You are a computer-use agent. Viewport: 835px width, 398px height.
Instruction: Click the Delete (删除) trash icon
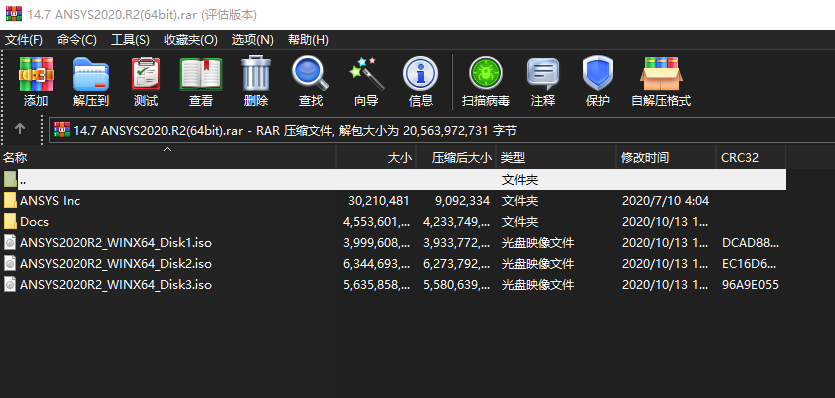point(256,74)
